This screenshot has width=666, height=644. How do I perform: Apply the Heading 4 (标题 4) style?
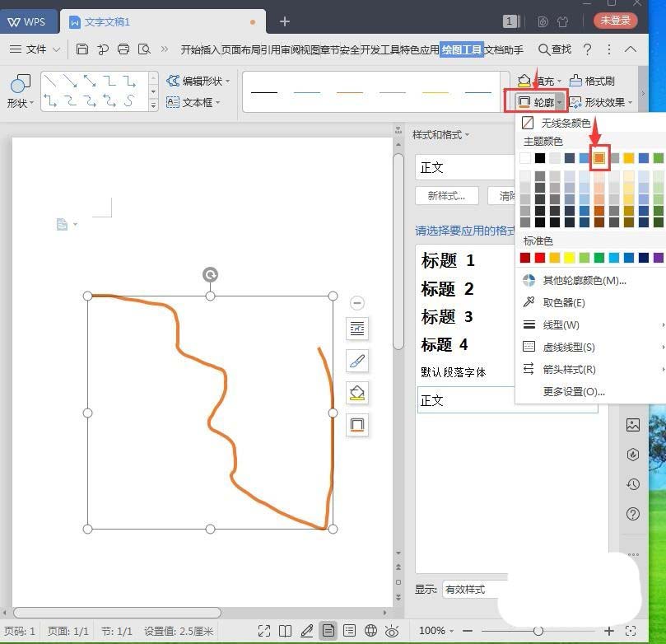tap(445, 344)
